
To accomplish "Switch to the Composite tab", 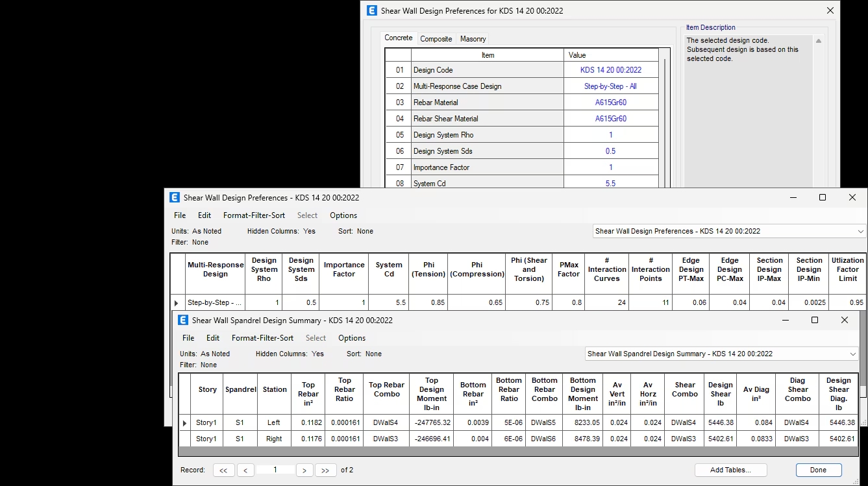I will [x=436, y=39].
